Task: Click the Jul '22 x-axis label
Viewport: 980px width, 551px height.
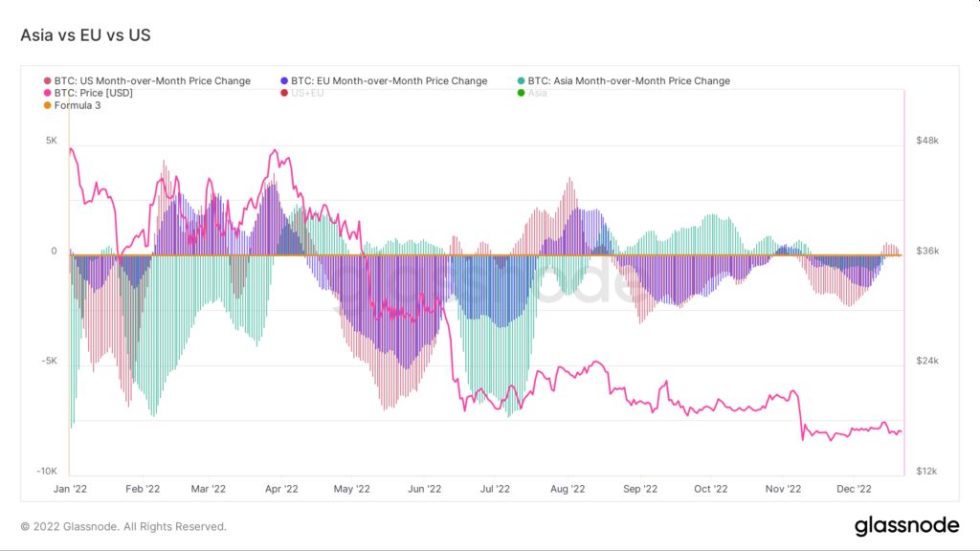Action: [x=495, y=489]
